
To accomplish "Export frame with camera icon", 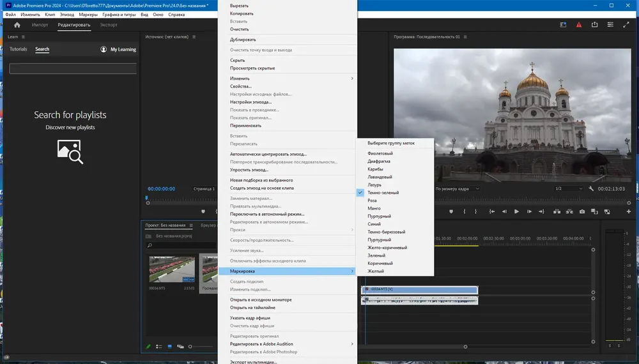I will (582, 212).
